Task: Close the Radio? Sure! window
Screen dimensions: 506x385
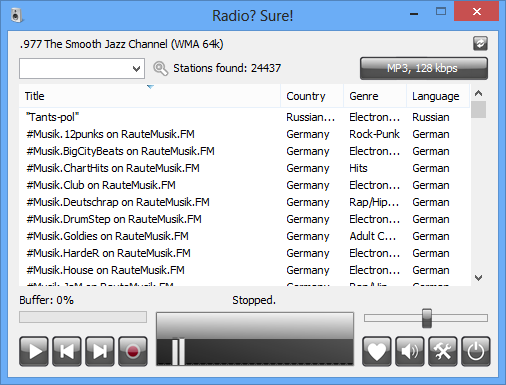Action: pos(477,12)
